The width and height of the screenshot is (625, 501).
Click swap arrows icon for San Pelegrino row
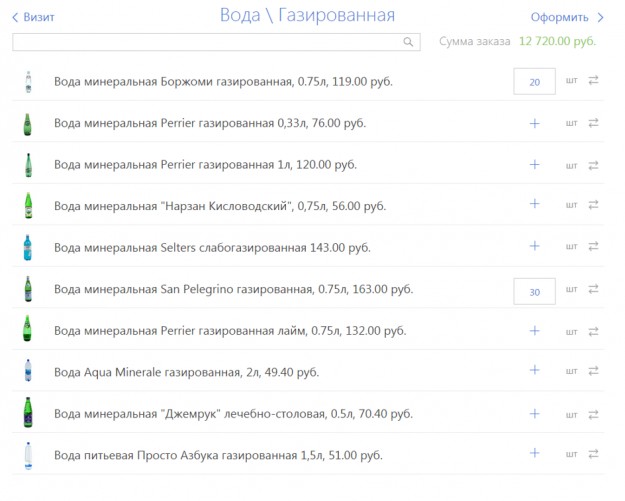coord(593,289)
